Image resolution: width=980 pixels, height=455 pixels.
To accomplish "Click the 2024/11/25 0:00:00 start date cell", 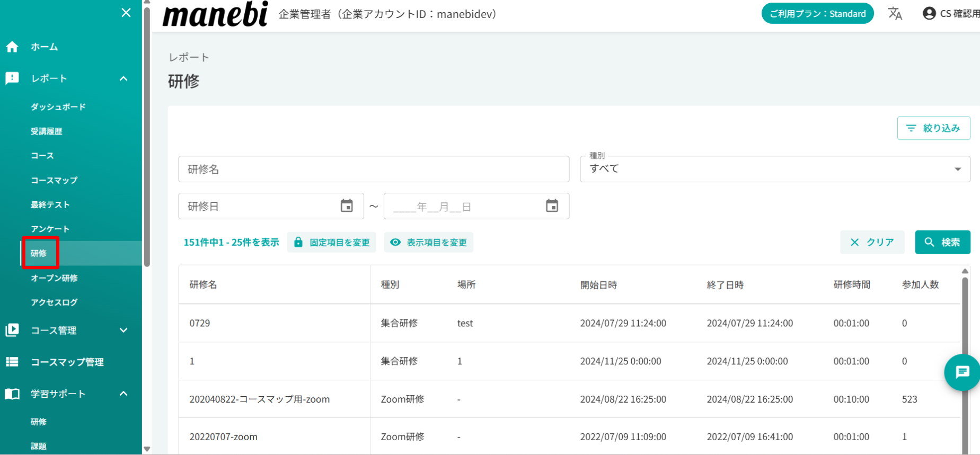I will [621, 361].
